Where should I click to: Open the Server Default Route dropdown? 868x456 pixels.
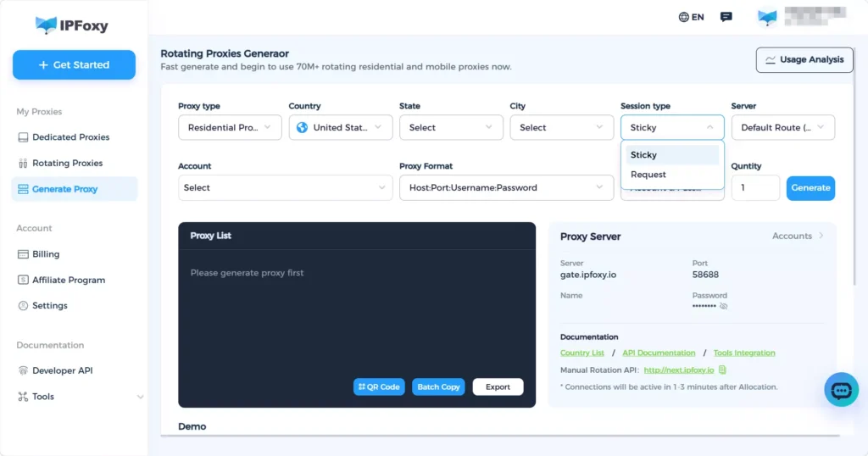tap(782, 128)
